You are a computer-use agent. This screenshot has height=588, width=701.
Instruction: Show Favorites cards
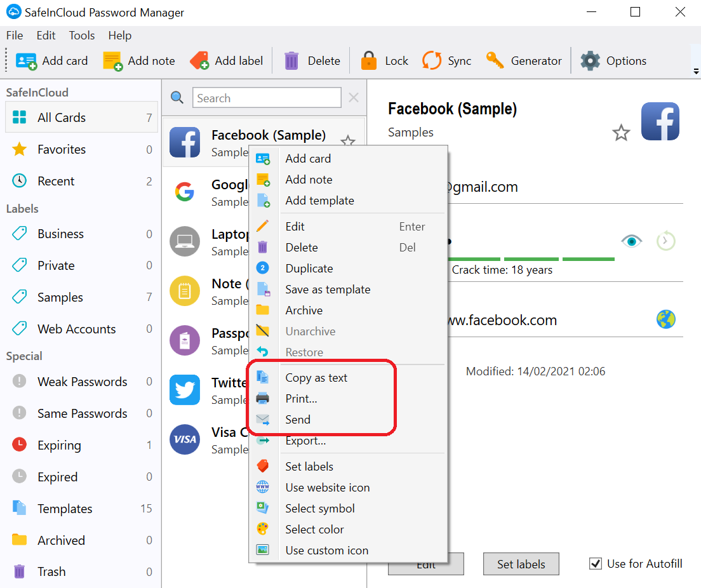point(81,149)
